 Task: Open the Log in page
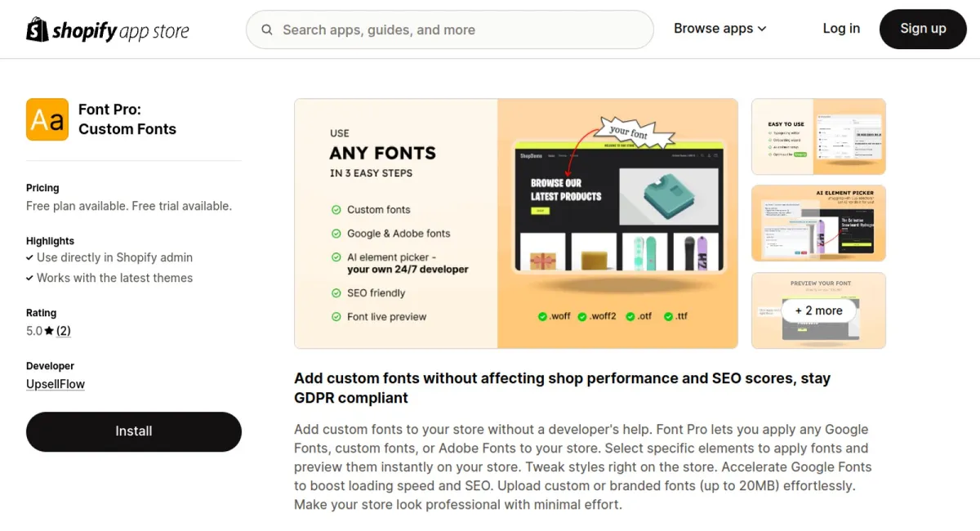(841, 29)
